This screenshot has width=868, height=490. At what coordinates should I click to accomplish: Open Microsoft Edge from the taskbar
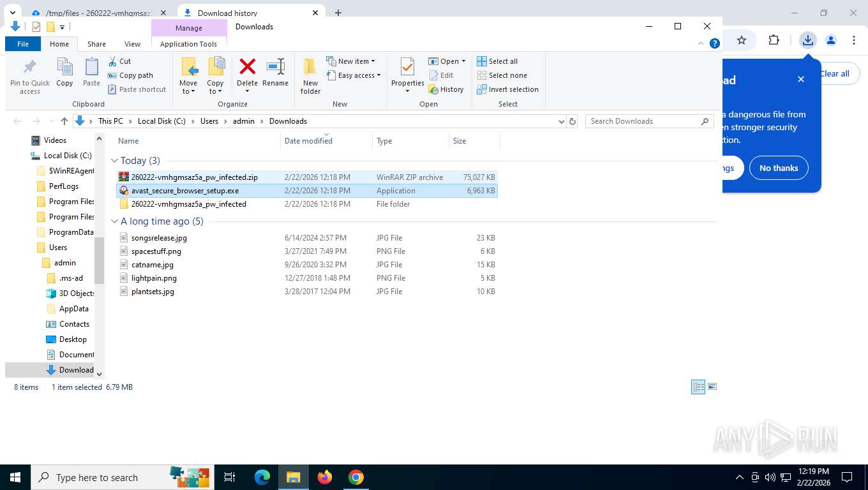(262, 477)
